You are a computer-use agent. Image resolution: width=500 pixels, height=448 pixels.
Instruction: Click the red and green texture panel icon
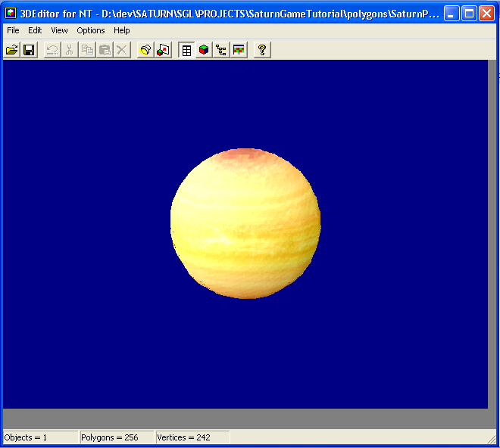(x=239, y=50)
